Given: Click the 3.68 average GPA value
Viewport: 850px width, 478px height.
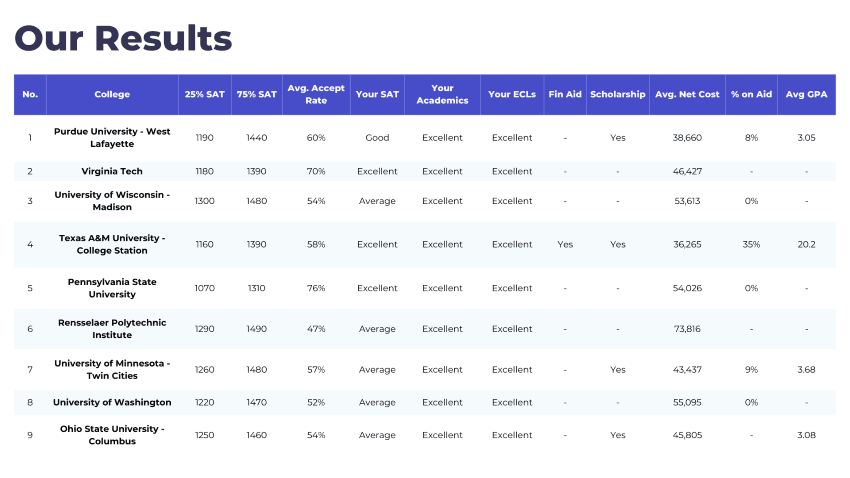Looking at the screenshot, I should (806, 370).
